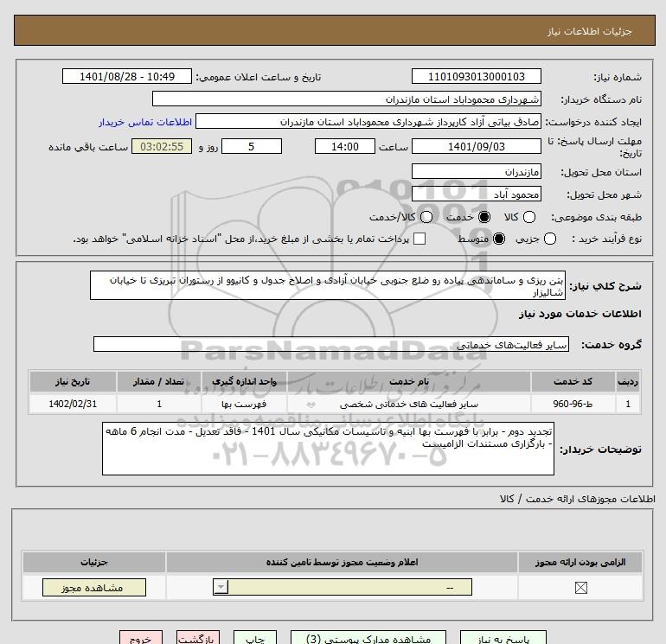
Task: Click delivery city field محمود آباد
Action: coord(476,194)
